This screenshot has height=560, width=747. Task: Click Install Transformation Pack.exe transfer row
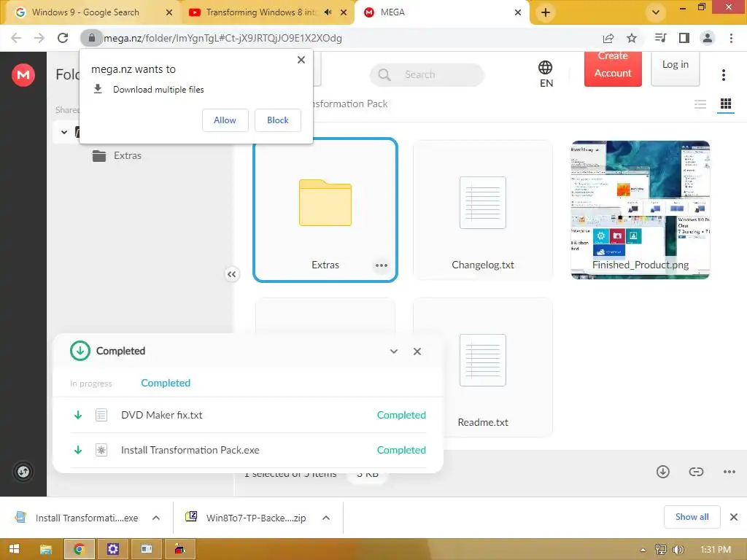click(248, 450)
